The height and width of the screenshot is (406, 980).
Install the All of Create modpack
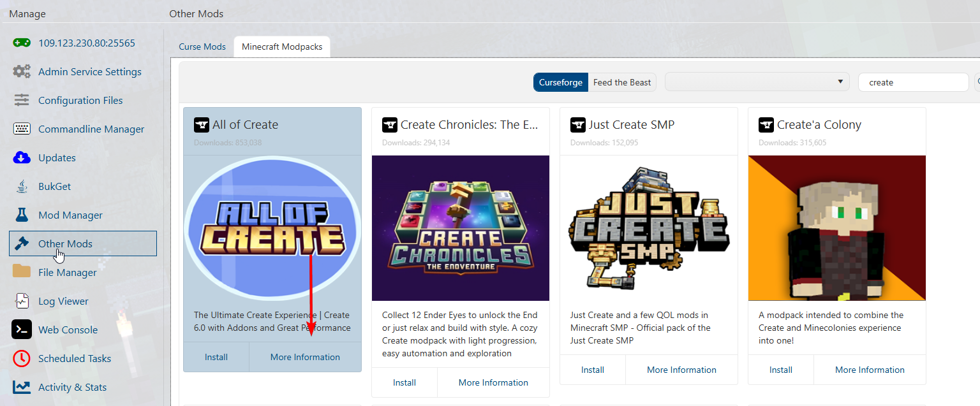tap(216, 357)
